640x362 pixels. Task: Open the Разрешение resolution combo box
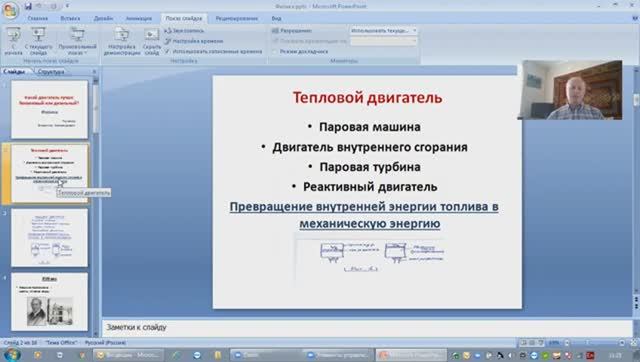click(383, 31)
